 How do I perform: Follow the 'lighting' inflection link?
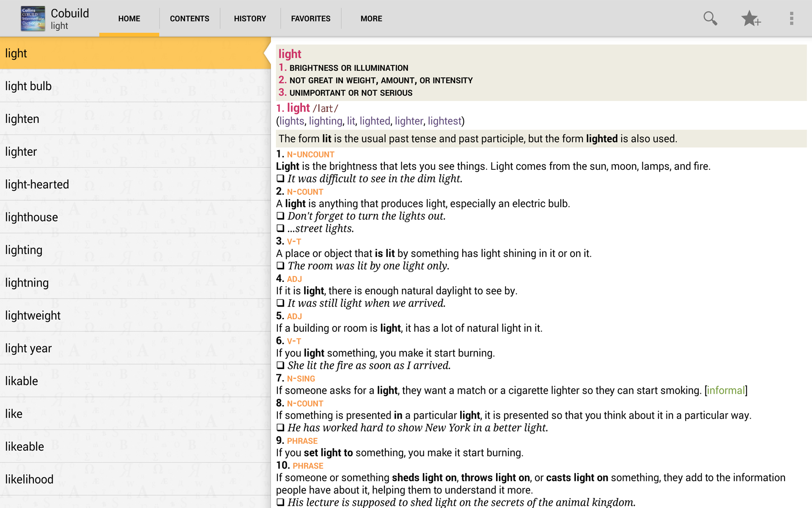click(x=325, y=121)
